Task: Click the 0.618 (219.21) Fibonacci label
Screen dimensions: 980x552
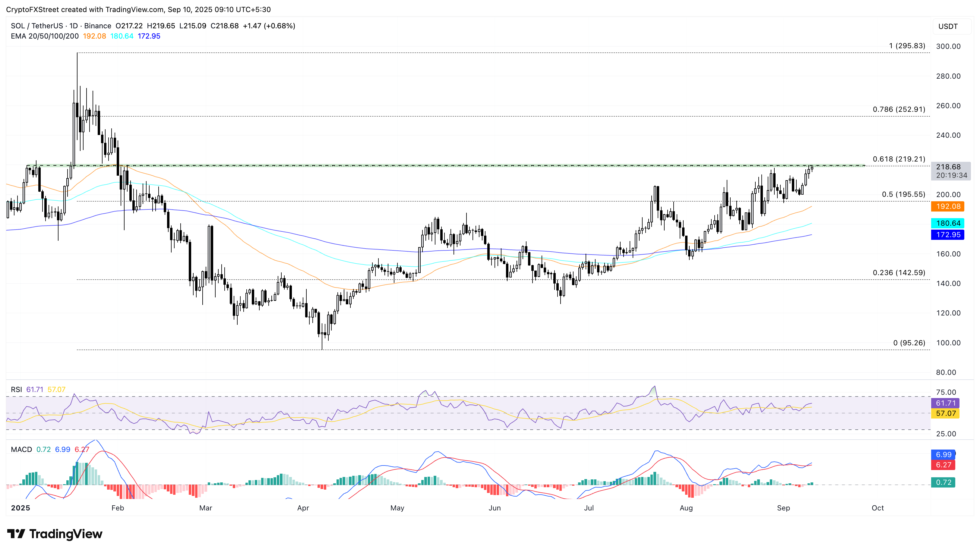Action: [x=899, y=159]
